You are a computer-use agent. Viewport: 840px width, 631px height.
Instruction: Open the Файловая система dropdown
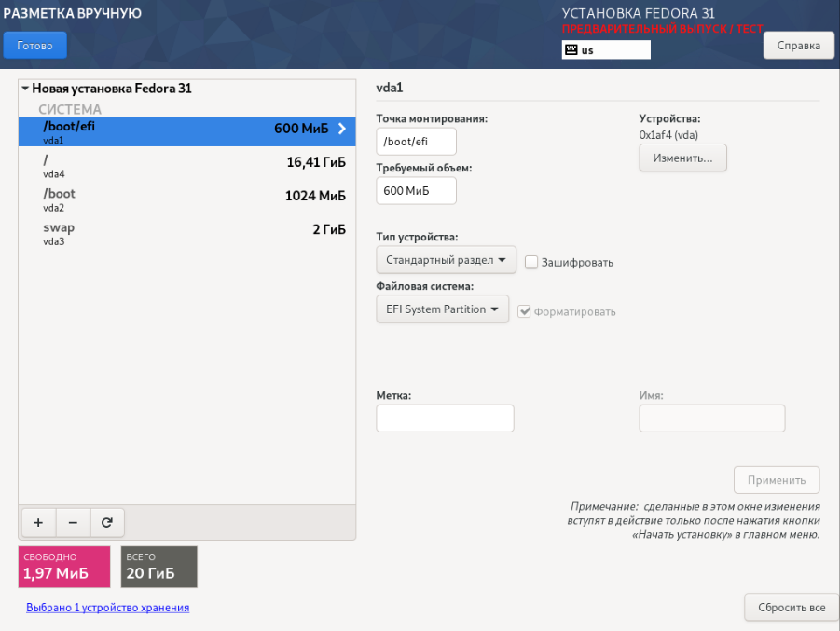tap(442, 309)
